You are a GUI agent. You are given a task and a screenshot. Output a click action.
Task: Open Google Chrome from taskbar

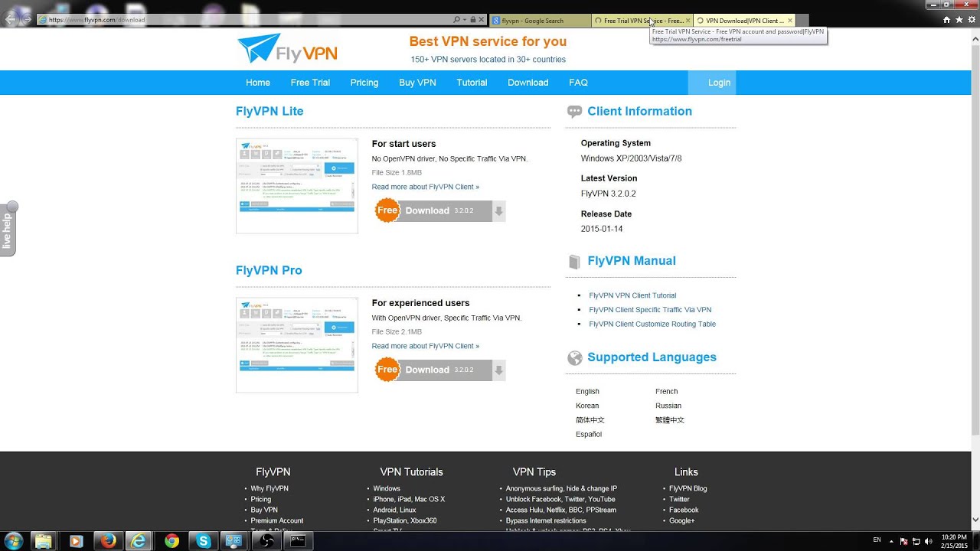click(172, 541)
